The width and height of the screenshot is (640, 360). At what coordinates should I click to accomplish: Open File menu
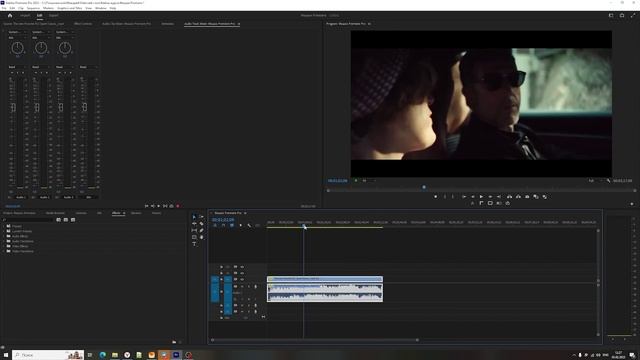click(4, 8)
